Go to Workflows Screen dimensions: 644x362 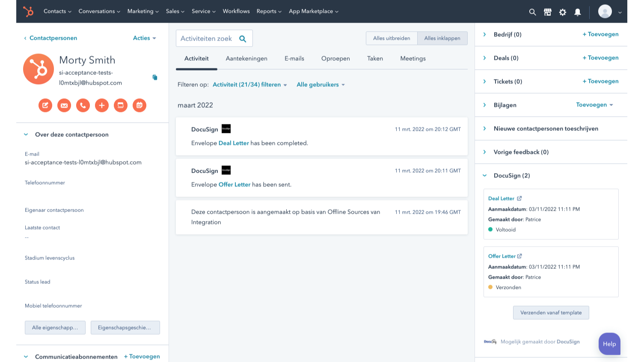[x=236, y=12]
